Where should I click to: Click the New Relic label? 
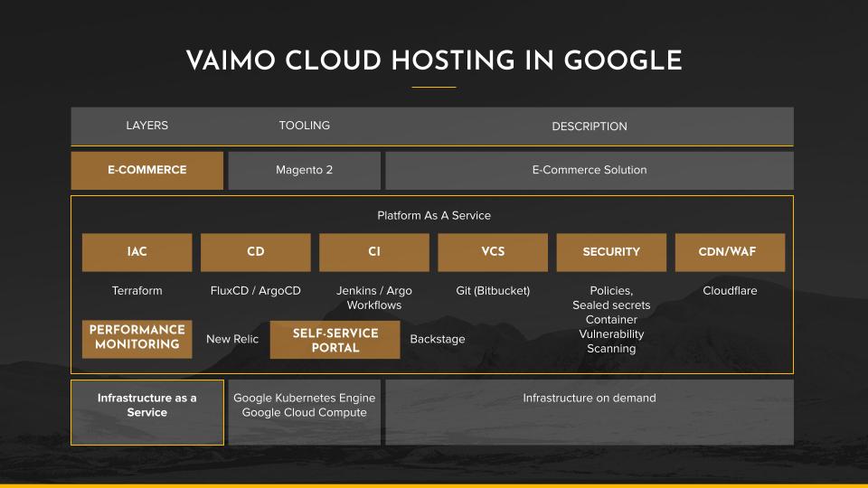(232, 339)
